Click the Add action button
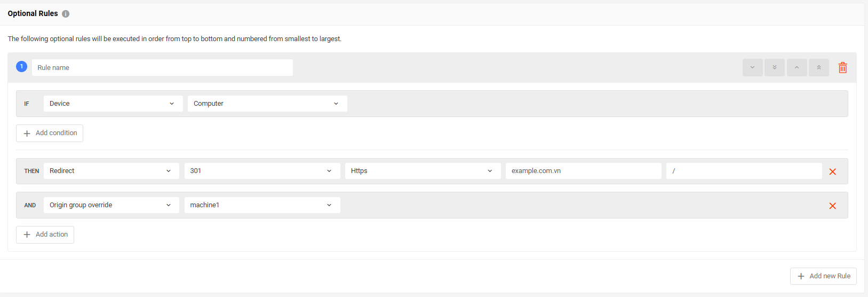This screenshot has width=868, height=297. click(45, 235)
